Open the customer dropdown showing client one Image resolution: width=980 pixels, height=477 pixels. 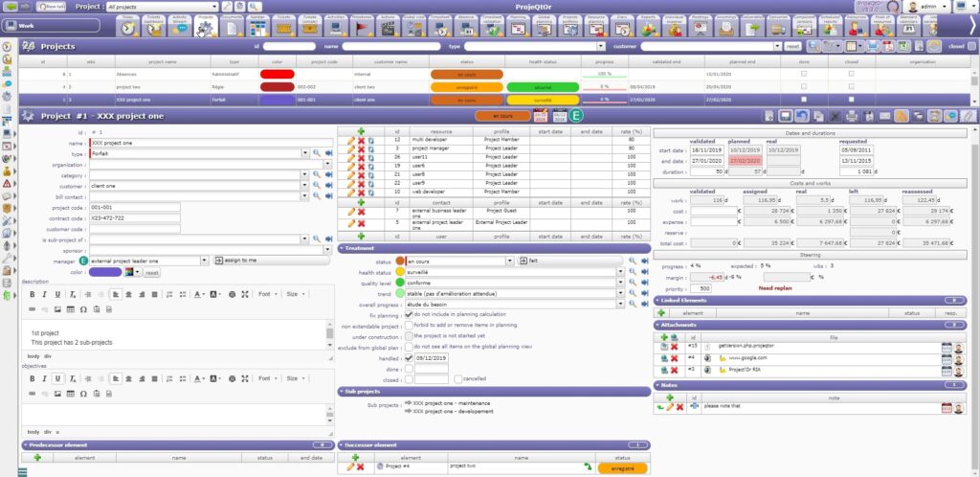click(x=305, y=187)
